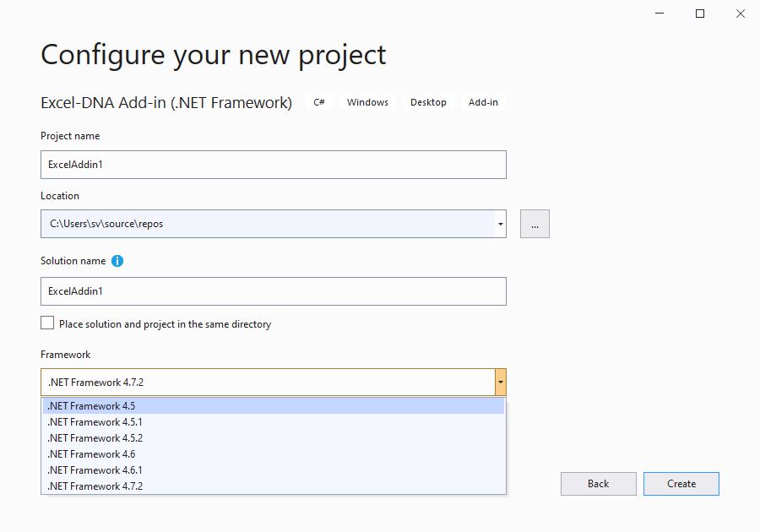Choose .NET Framework 4.5.1 from list
The height and width of the screenshot is (532, 760).
(274, 422)
